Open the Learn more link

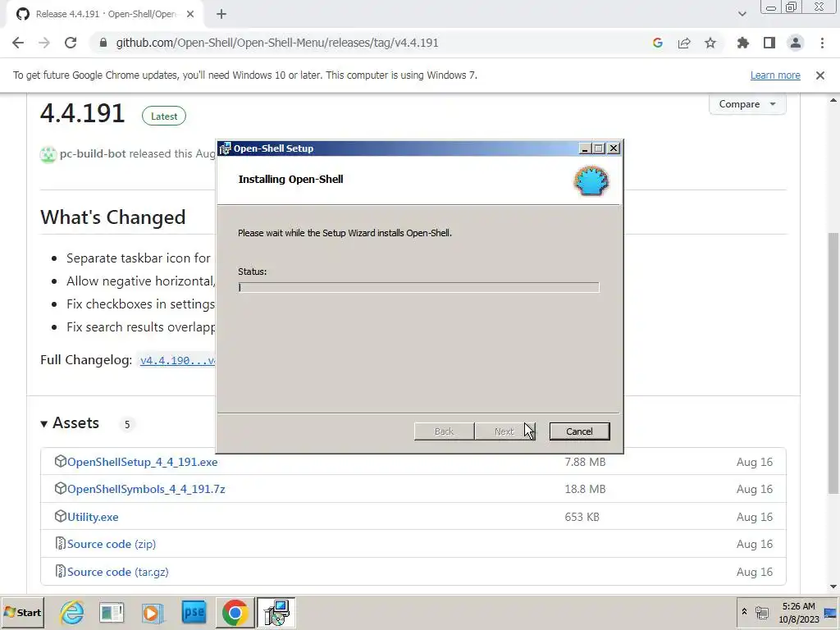(775, 75)
